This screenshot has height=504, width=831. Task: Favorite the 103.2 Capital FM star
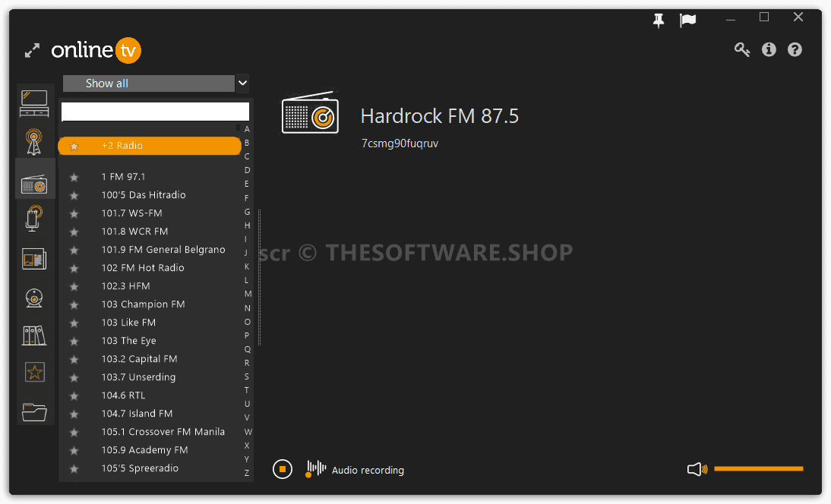click(x=74, y=360)
